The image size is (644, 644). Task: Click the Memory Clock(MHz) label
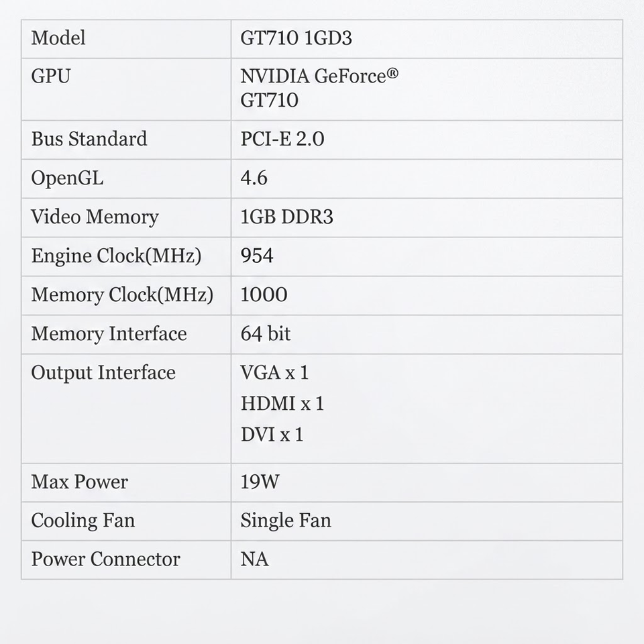(122, 295)
